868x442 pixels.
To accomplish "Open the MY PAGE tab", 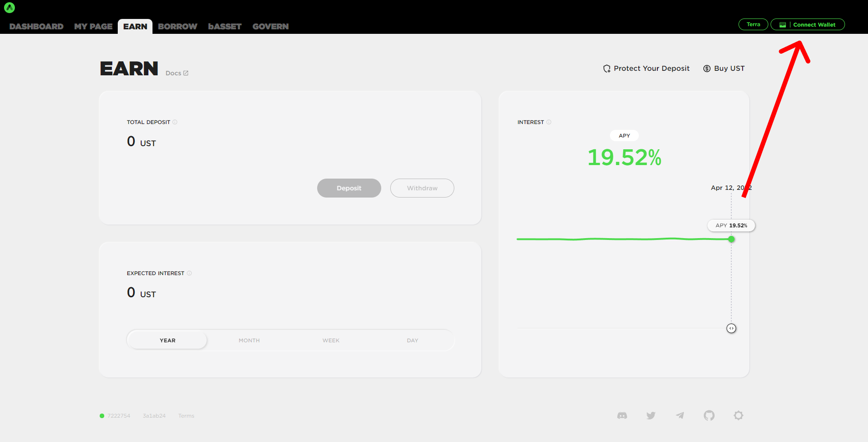I will coord(93,27).
